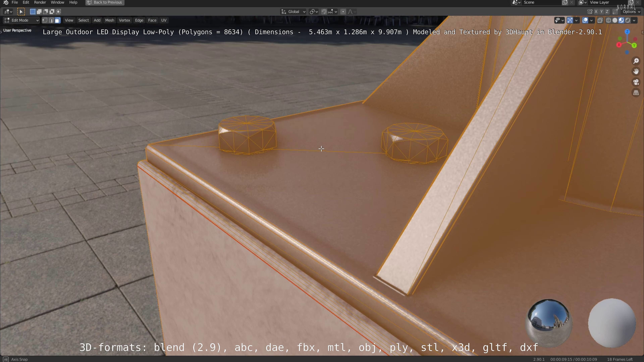Open the Edit menu in top bar
The image size is (644, 362).
click(x=26, y=3)
